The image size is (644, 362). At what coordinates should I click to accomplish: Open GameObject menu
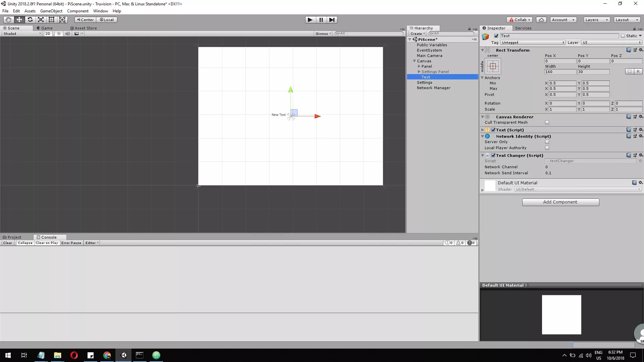51,11
